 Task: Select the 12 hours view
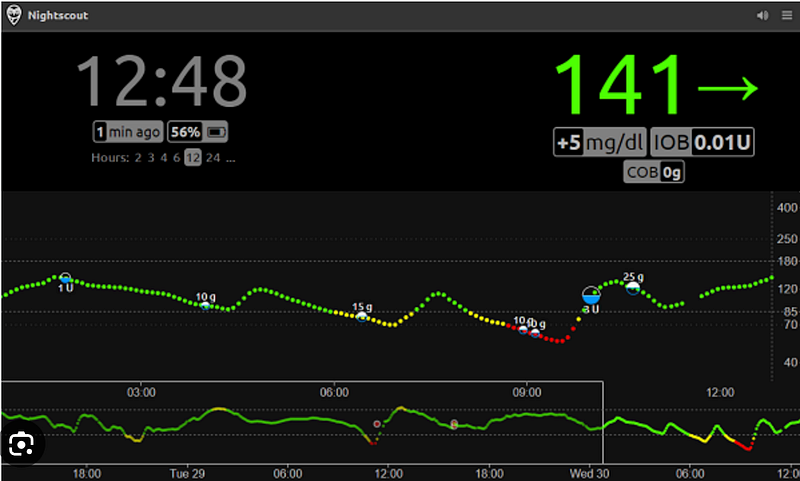pyautogui.click(x=193, y=158)
